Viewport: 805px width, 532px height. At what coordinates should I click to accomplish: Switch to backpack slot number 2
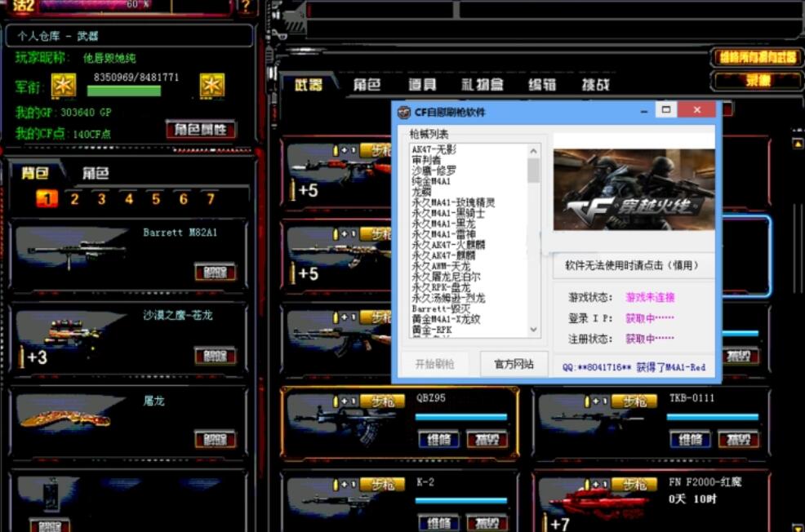click(x=74, y=198)
